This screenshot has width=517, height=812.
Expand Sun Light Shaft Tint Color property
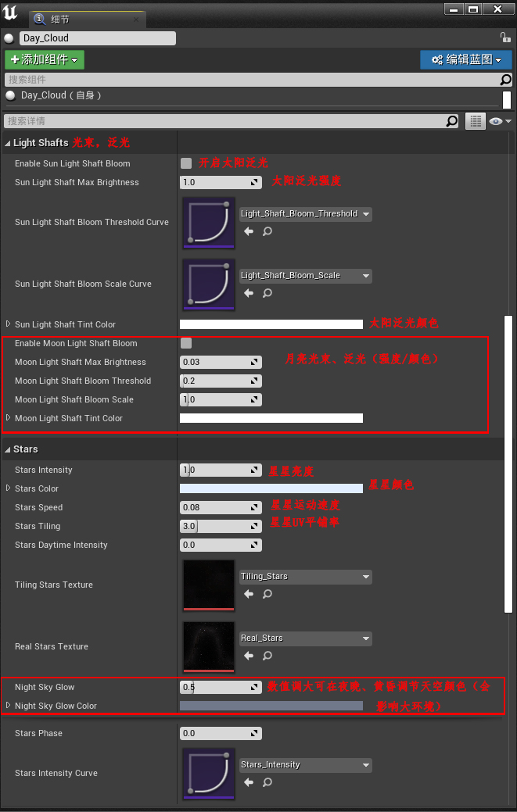click(9, 324)
